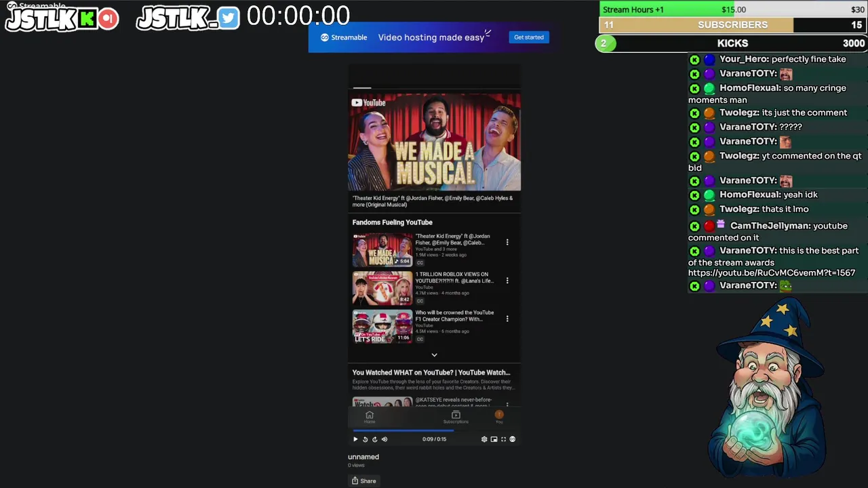Click the CC badge on the F1 video row
Screen dimensions: 868x488
pyautogui.click(x=420, y=339)
